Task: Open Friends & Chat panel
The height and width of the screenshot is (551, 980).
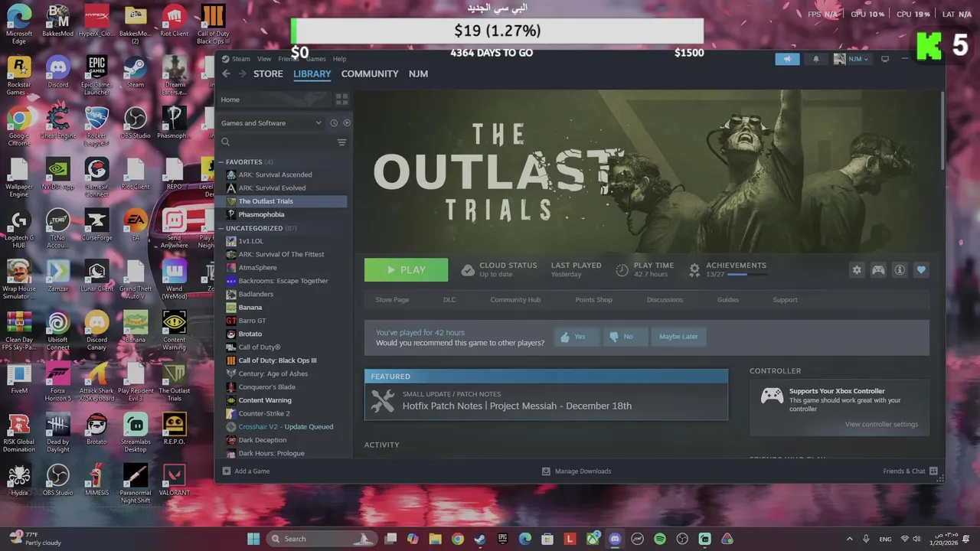Action: pos(910,471)
